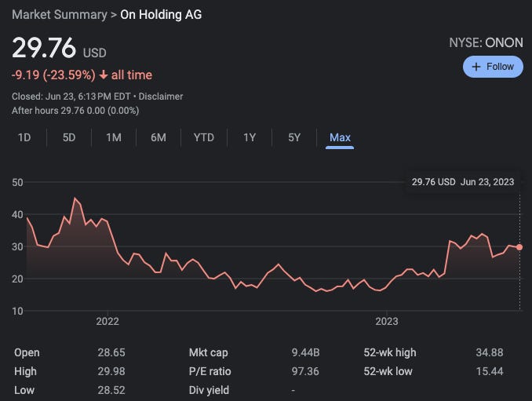
Task: Show year-to-date chart with YTD
Action: (204, 137)
